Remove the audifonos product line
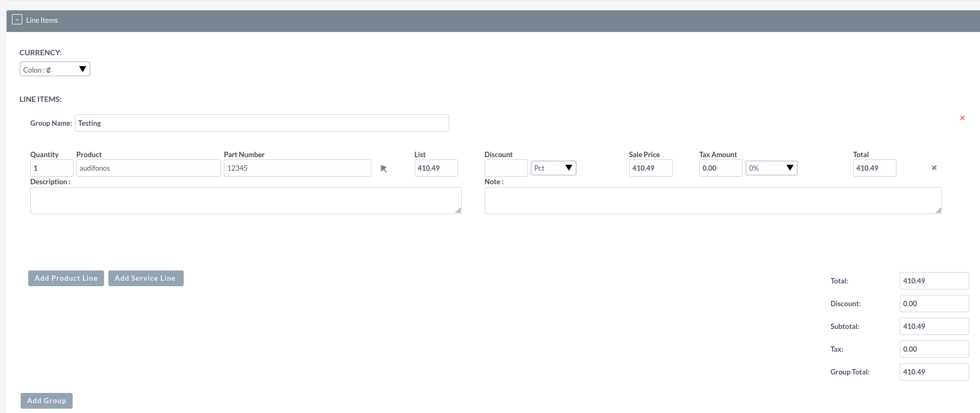This screenshot has height=413, width=980. (934, 168)
